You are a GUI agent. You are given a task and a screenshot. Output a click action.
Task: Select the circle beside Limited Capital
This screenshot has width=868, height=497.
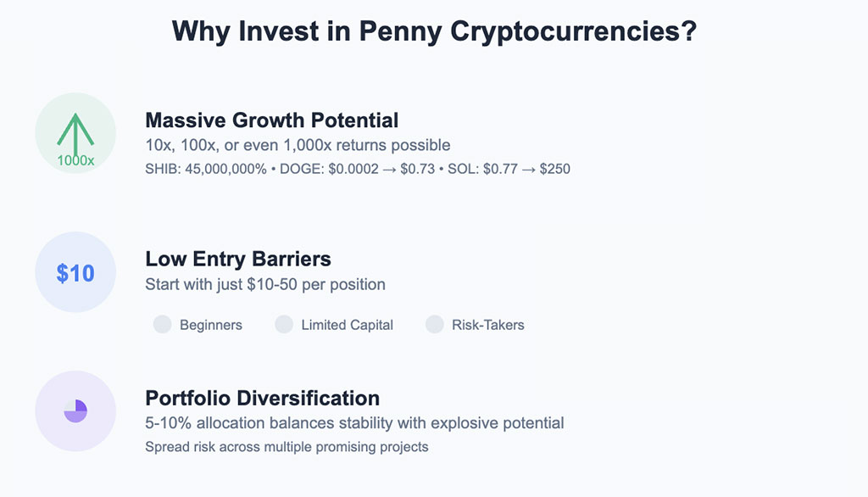point(284,324)
